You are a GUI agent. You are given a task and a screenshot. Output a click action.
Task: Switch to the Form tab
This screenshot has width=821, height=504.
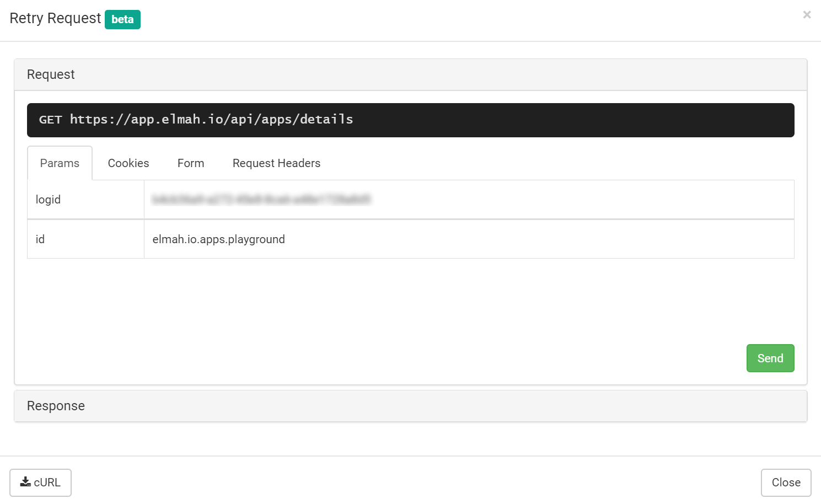[x=190, y=163]
